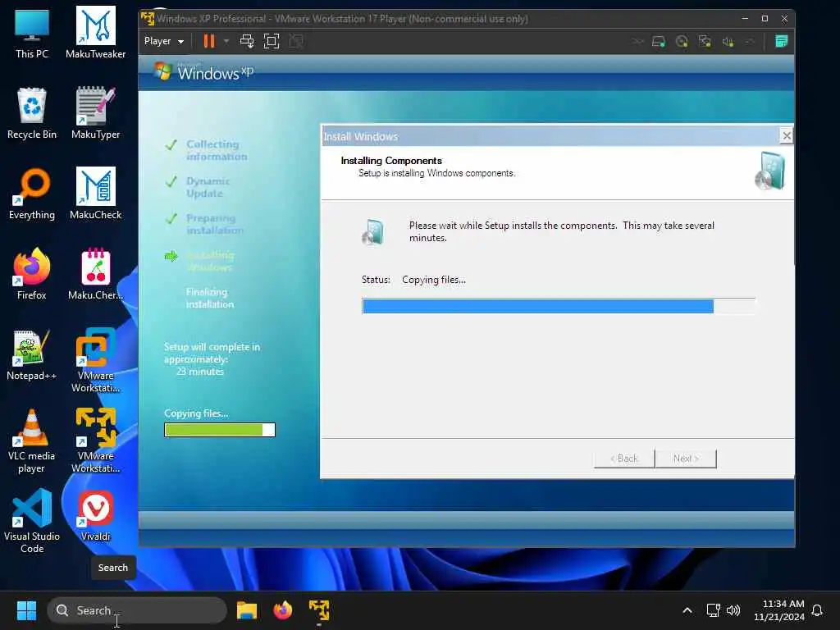This screenshot has width=840, height=630.
Task: Click the Collecting information setup step
Action: [x=217, y=151]
